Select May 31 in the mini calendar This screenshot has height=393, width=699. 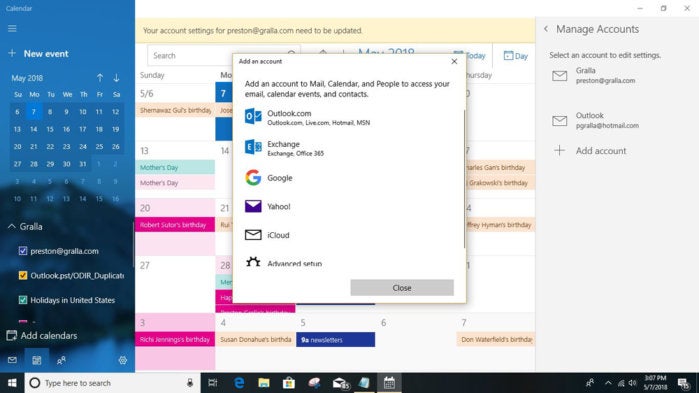(x=83, y=164)
